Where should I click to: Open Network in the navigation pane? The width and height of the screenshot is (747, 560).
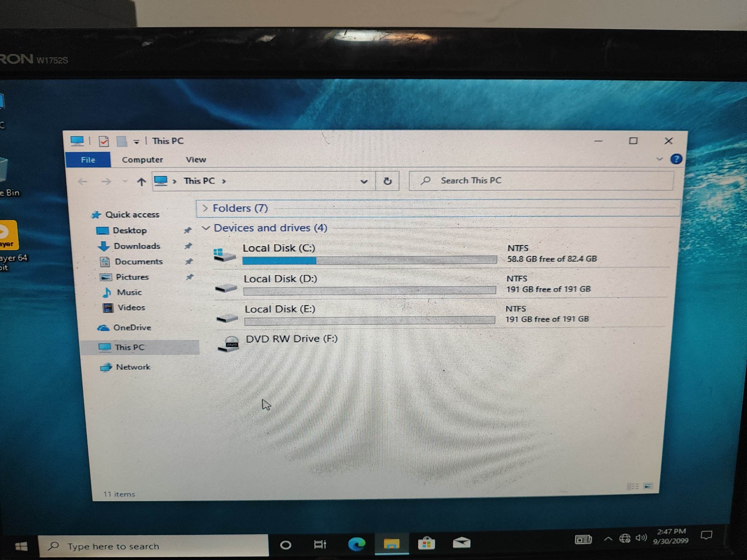coord(125,367)
